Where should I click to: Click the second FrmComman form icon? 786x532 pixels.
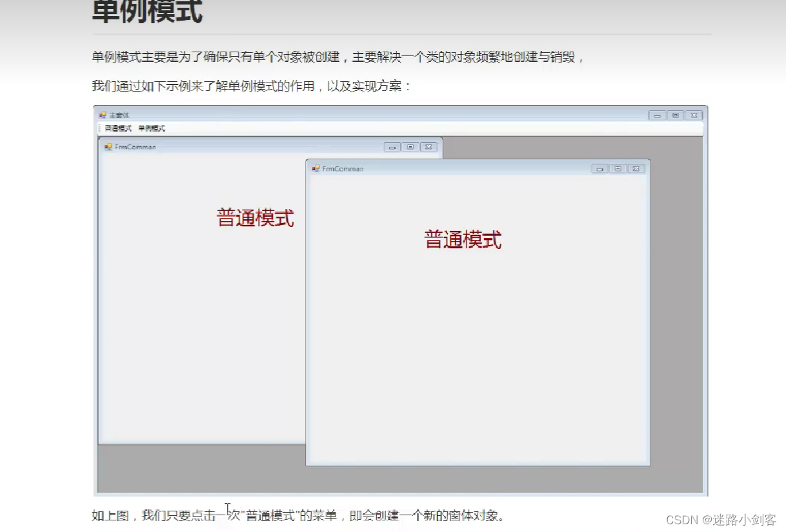(314, 168)
